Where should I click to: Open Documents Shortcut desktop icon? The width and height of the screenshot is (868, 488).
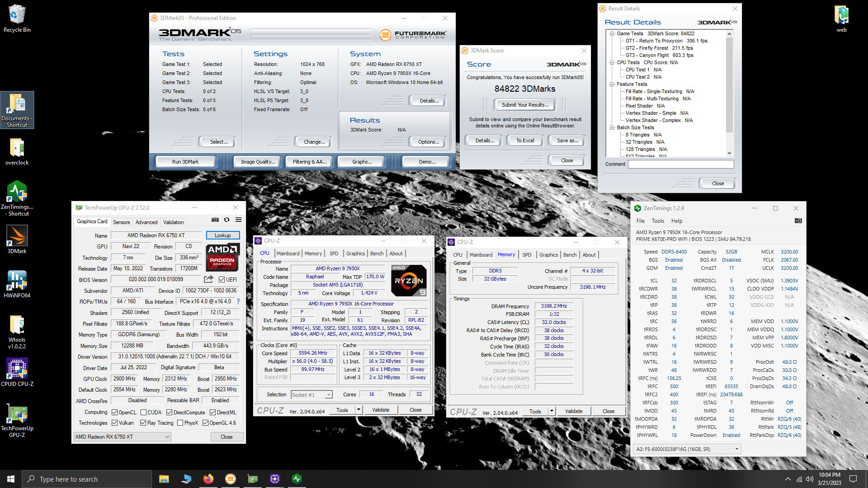pyautogui.click(x=17, y=110)
